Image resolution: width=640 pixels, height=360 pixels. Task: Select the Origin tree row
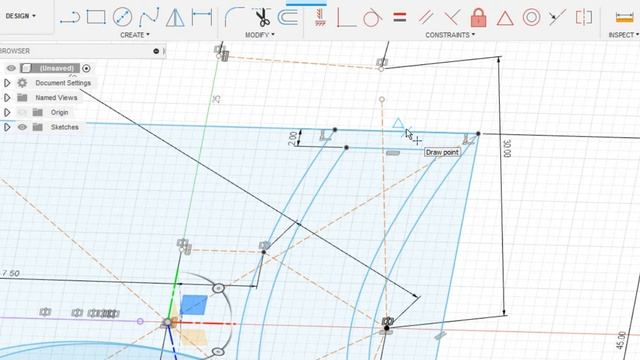tap(59, 112)
